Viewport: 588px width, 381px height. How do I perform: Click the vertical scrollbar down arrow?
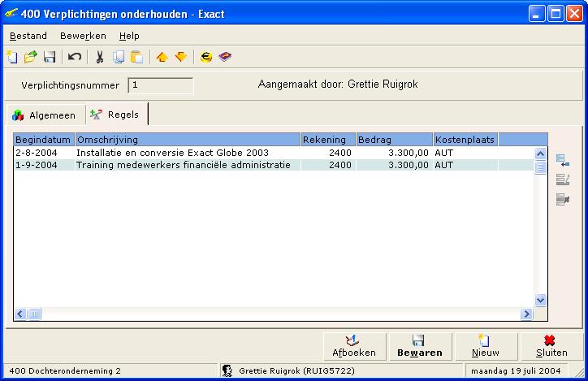click(x=540, y=300)
